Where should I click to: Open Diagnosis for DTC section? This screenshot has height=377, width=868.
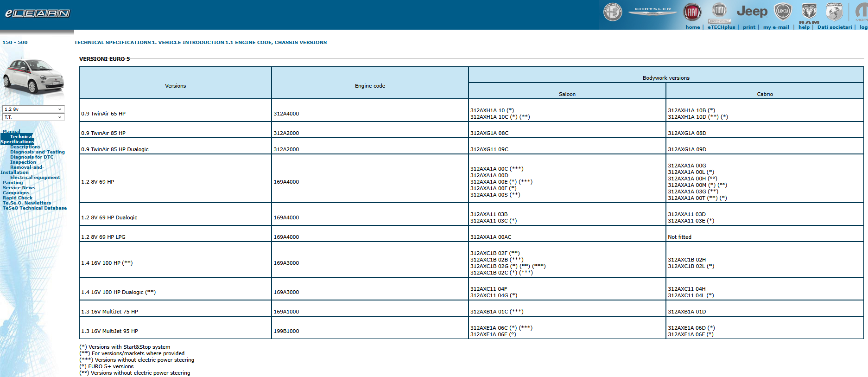[32, 157]
